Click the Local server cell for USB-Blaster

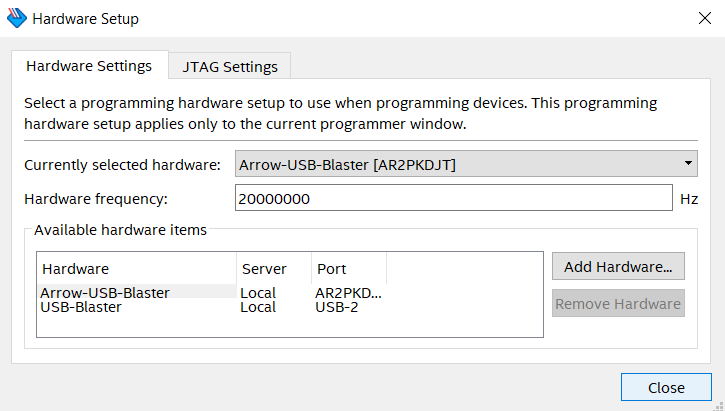click(x=258, y=307)
